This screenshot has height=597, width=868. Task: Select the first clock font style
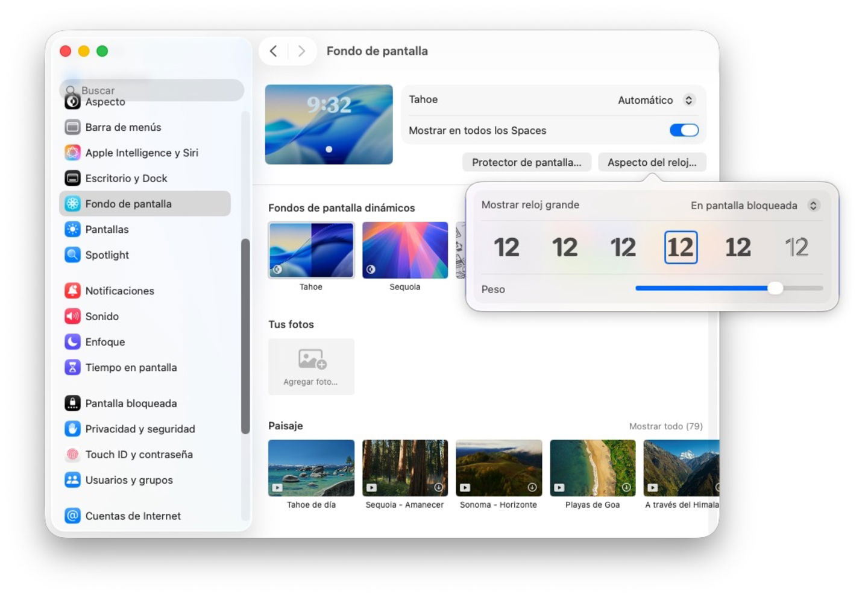click(506, 247)
